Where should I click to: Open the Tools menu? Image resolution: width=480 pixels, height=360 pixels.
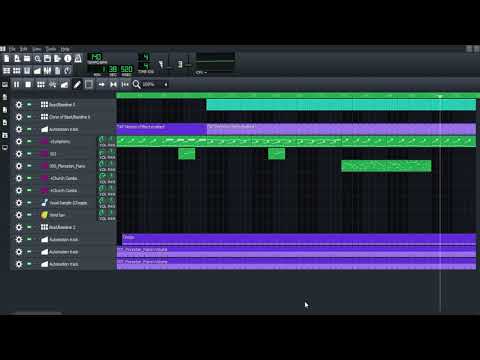point(51,49)
